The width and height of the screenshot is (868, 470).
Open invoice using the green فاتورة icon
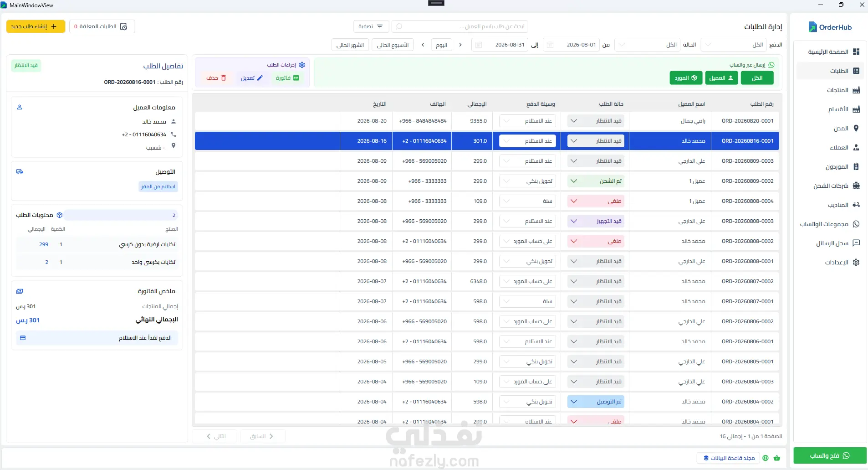pyautogui.click(x=296, y=78)
